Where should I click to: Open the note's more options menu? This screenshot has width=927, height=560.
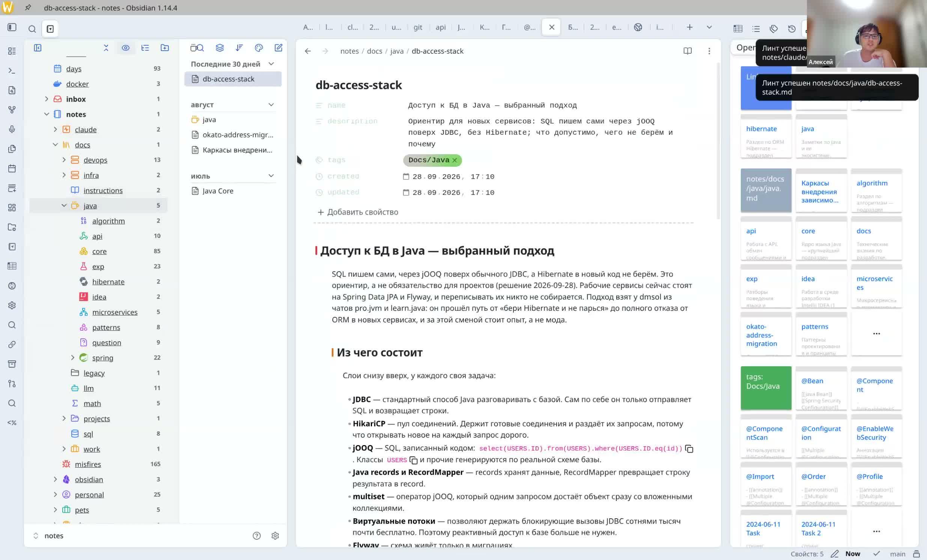709,51
